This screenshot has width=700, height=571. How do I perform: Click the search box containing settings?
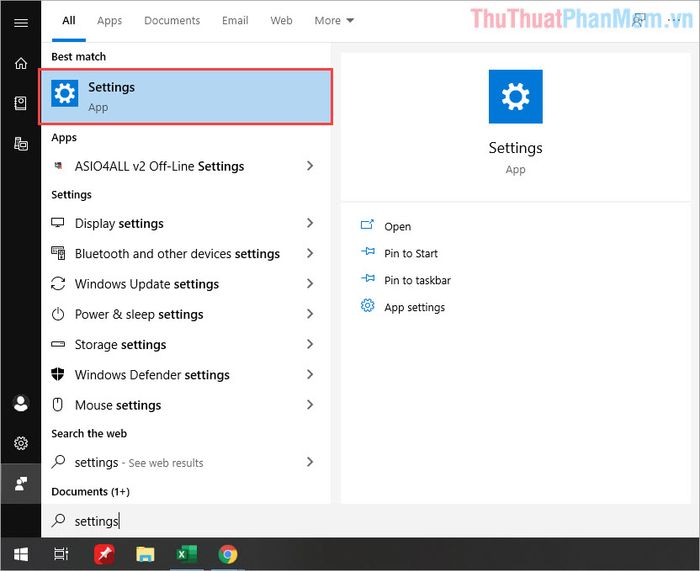(x=370, y=521)
